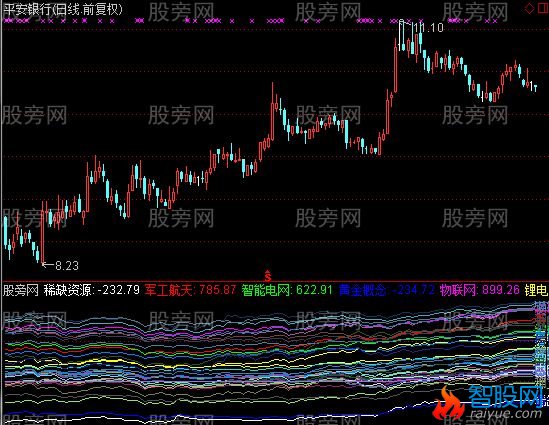The width and height of the screenshot is (549, 425).
Task: Click the 稀缺资源 indicator value -232.79
Action: click(x=118, y=290)
